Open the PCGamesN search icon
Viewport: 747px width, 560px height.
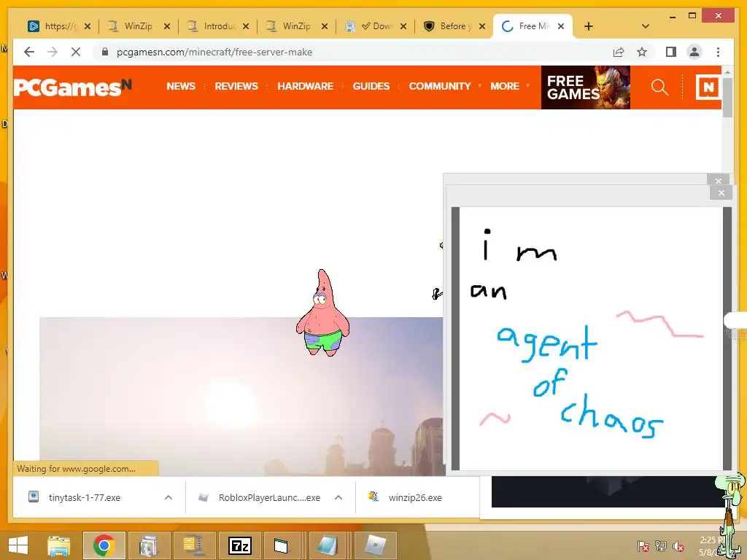[x=659, y=87]
